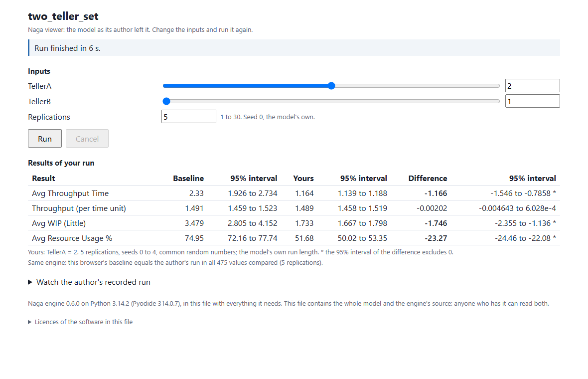The width and height of the screenshot is (588, 379).
Task: Click Yours value 51.68
Action: coord(304,238)
